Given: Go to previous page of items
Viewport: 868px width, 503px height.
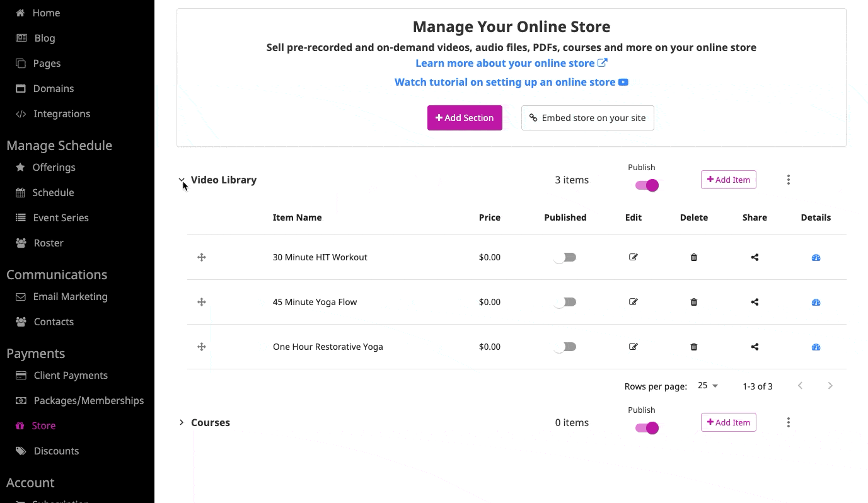Looking at the screenshot, I should [800, 386].
